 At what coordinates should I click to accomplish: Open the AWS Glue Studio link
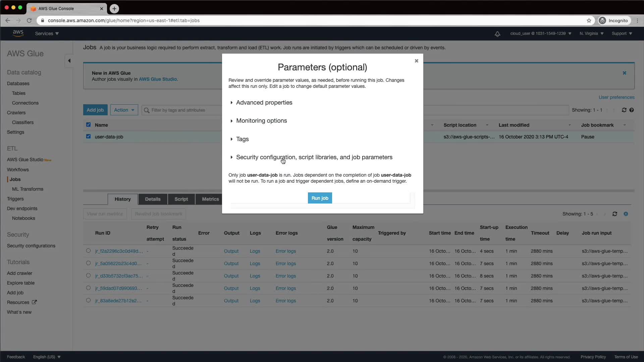pyautogui.click(x=158, y=79)
